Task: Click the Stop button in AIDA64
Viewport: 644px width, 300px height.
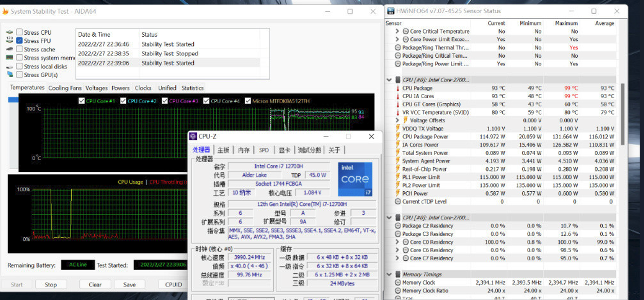Action: (51, 285)
